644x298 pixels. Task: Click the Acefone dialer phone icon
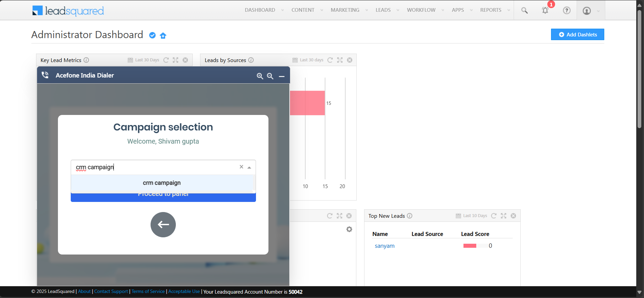click(x=45, y=75)
